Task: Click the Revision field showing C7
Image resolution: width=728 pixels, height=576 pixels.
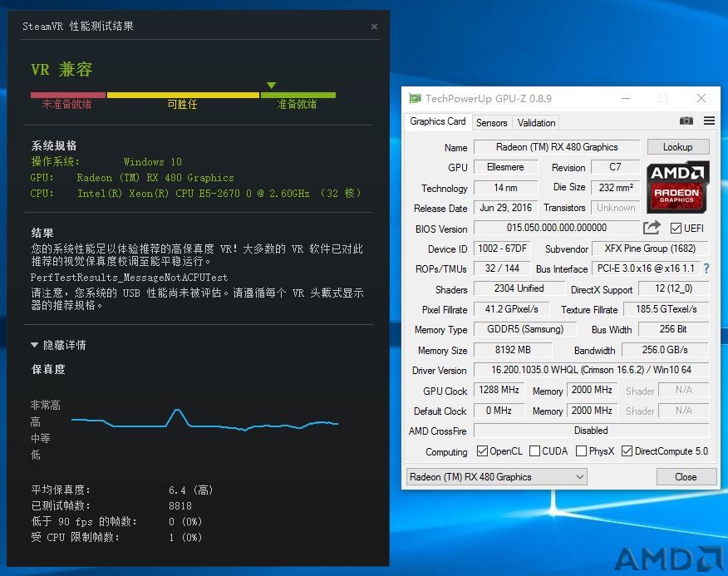Action: [x=615, y=167]
